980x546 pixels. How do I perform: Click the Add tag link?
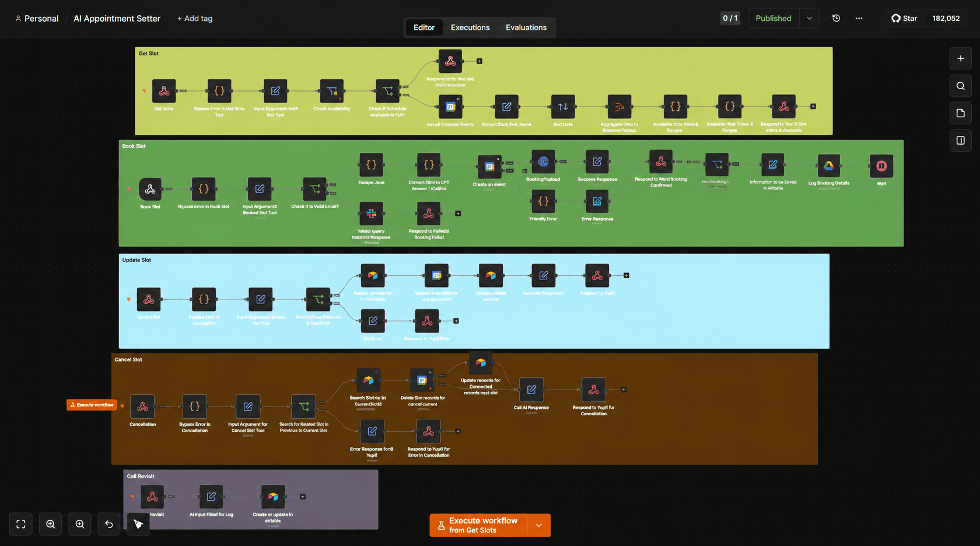tap(195, 18)
